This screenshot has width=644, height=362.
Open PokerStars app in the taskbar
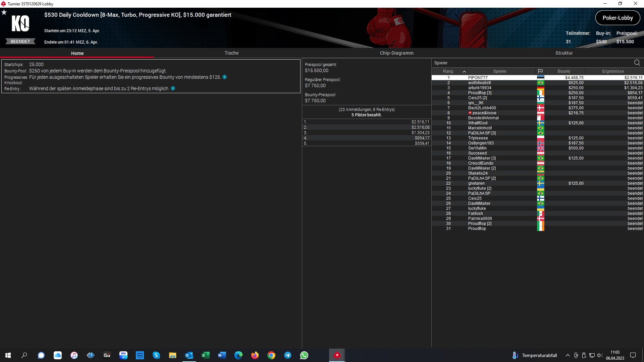[x=337, y=355]
